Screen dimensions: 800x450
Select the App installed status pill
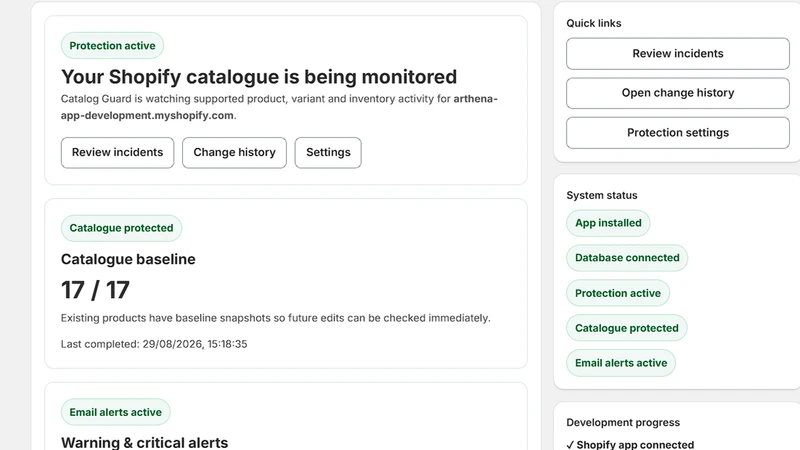click(608, 223)
